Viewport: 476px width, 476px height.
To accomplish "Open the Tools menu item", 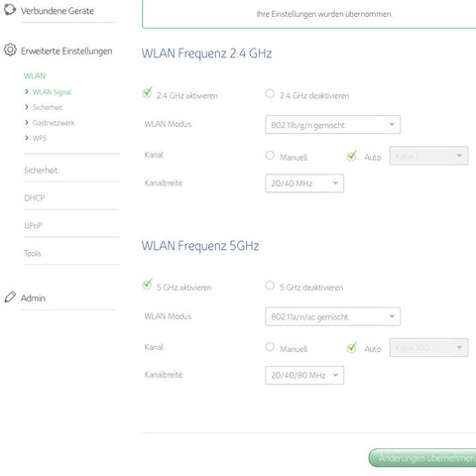I will tap(33, 254).
